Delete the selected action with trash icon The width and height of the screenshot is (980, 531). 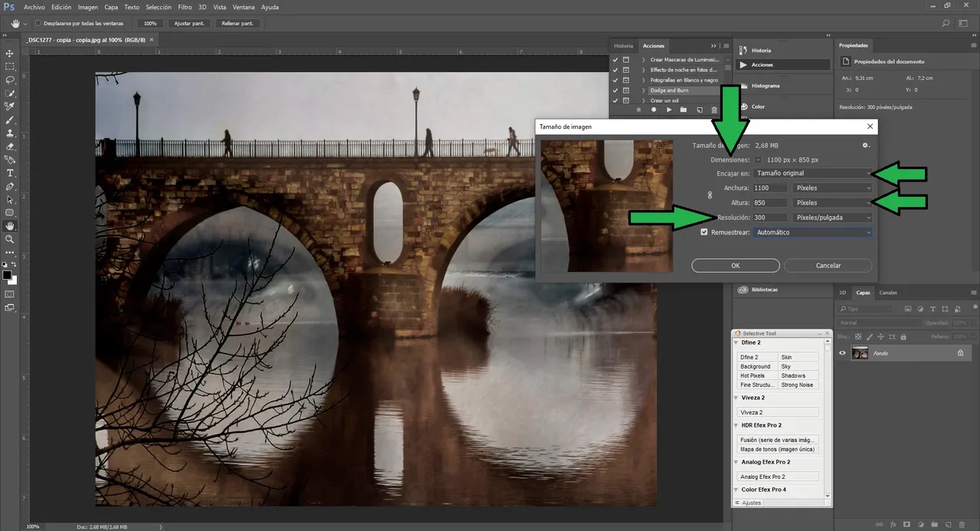pyautogui.click(x=714, y=110)
